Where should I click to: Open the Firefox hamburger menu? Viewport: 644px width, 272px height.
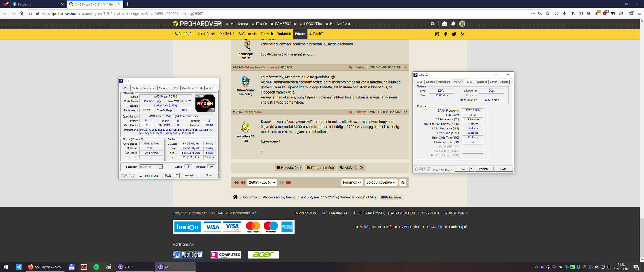(639, 13)
